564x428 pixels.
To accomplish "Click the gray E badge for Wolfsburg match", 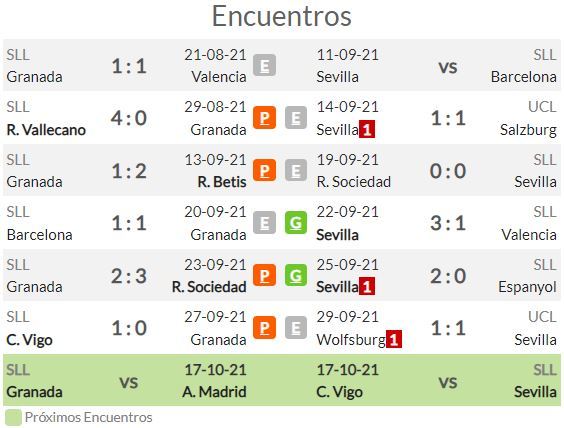I will point(296,328).
